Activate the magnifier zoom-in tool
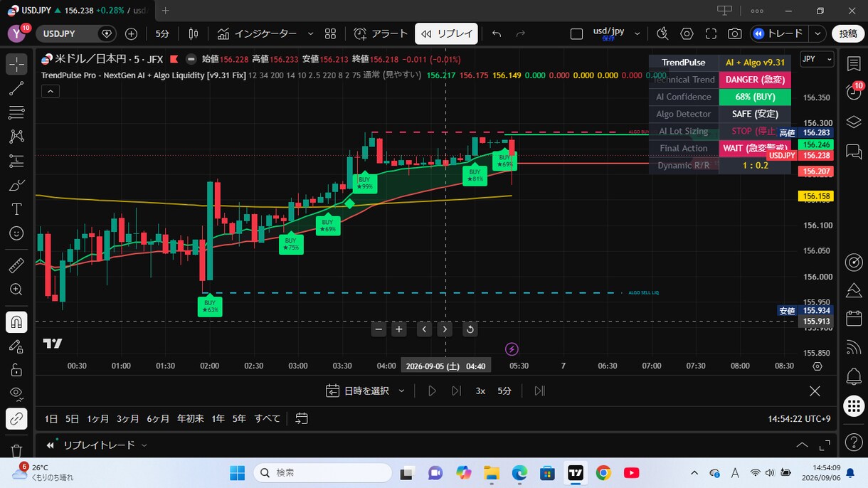Viewport: 868px width, 488px height. [16, 290]
